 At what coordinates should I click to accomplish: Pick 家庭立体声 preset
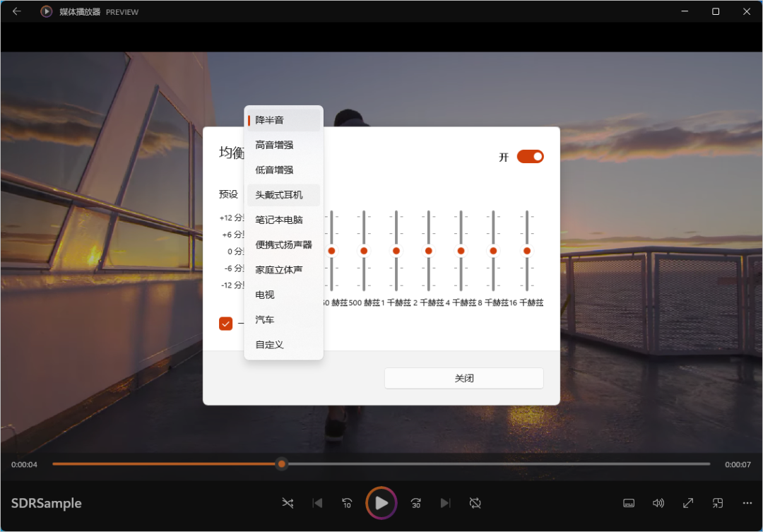284,270
